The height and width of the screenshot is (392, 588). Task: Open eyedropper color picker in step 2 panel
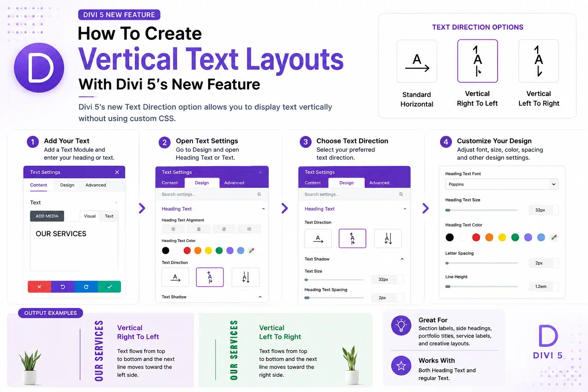251,250
